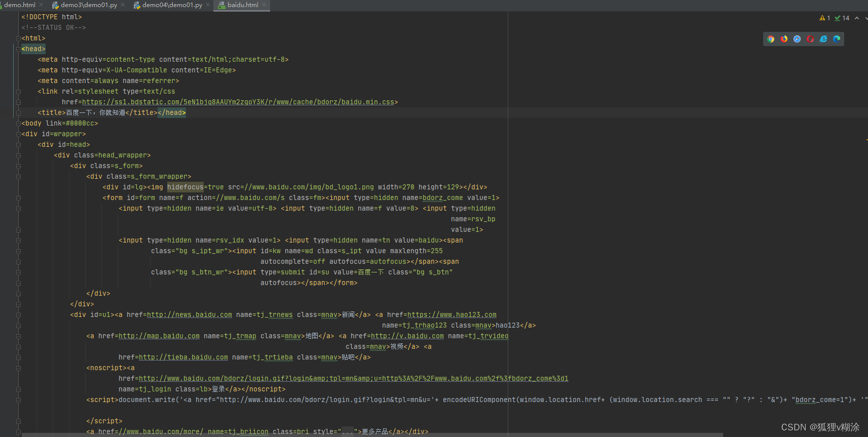Viewport: 868px width, 437px height.
Task: Open page in Safari browser
Action: coord(797,39)
